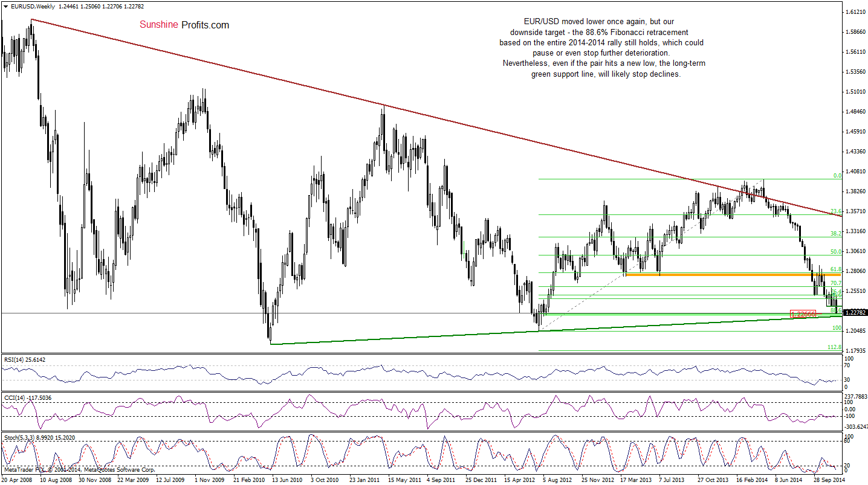Click the 112.8 Fibonacci extension label
This screenshot has height=485, width=868.
pos(835,348)
